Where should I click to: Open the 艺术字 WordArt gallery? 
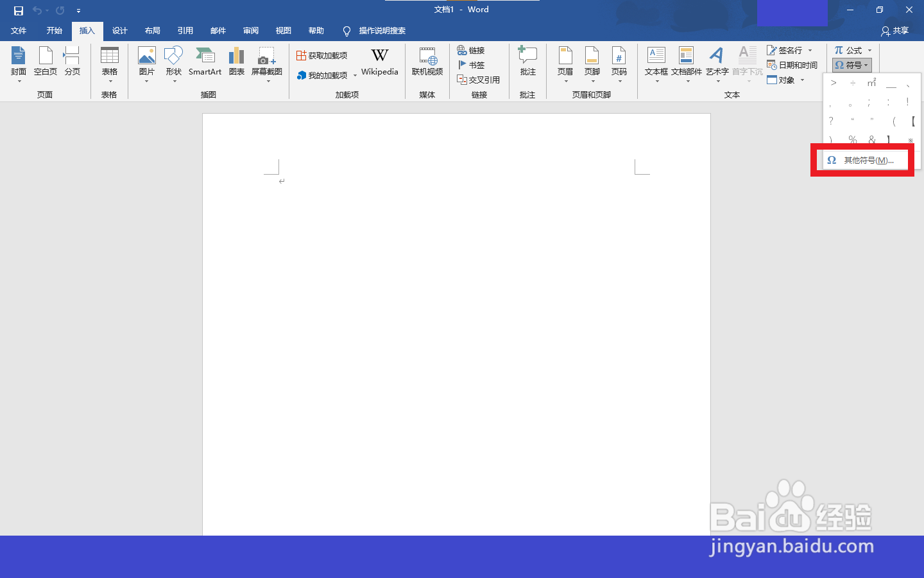pyautogui.click(x=717, y=64)
